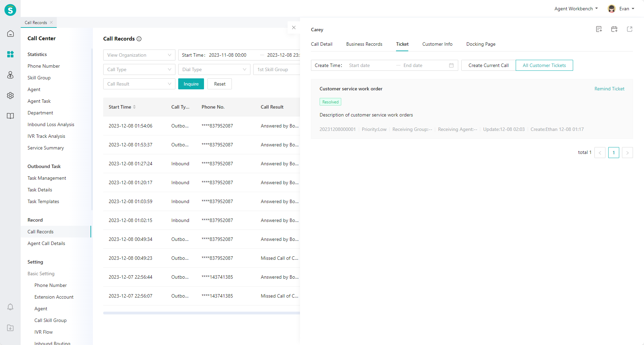The width and height of the screenshot is (644, 345).
Task: Select Create Current Call filter button
Action: [x=489, y=65]
